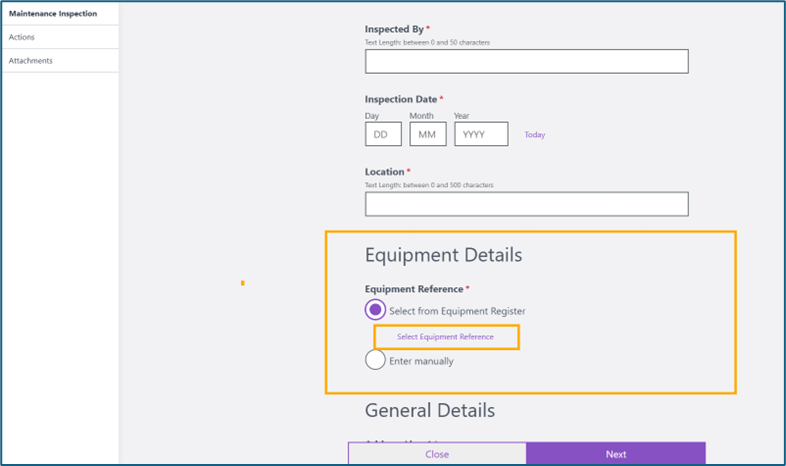The image size is (786, 466).
Task: Open the Attachments section
Action: tap(31, 61)
